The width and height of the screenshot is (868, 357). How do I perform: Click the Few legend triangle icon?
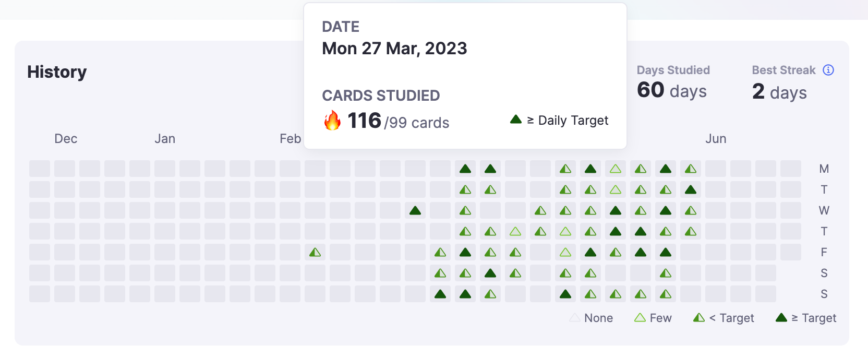pos(640,318)
